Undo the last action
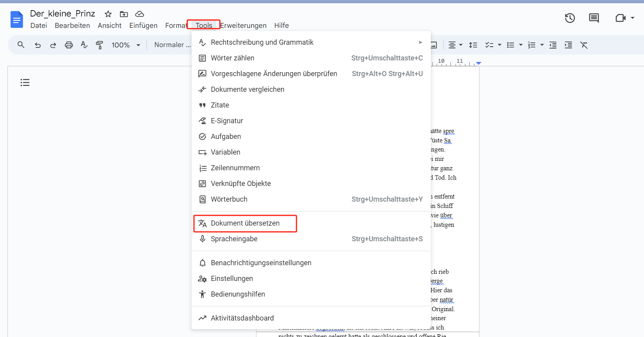644x337 pixels. pos(38,45)
